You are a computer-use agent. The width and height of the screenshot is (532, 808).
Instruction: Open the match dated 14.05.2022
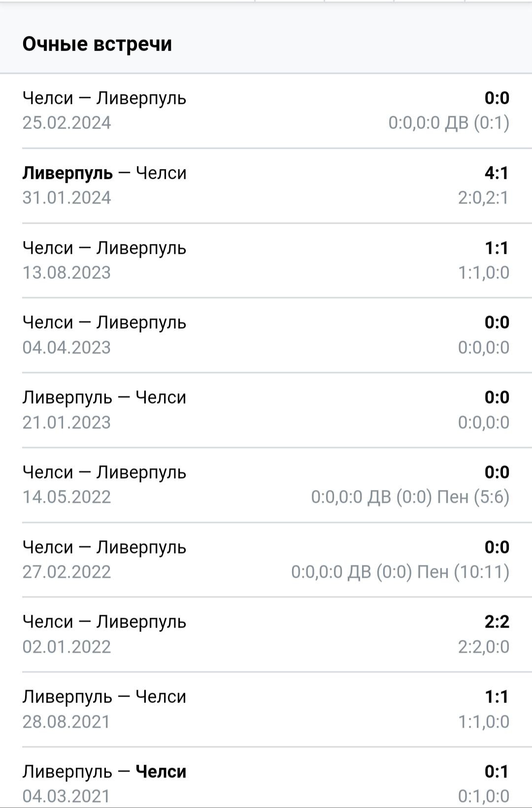266,485
